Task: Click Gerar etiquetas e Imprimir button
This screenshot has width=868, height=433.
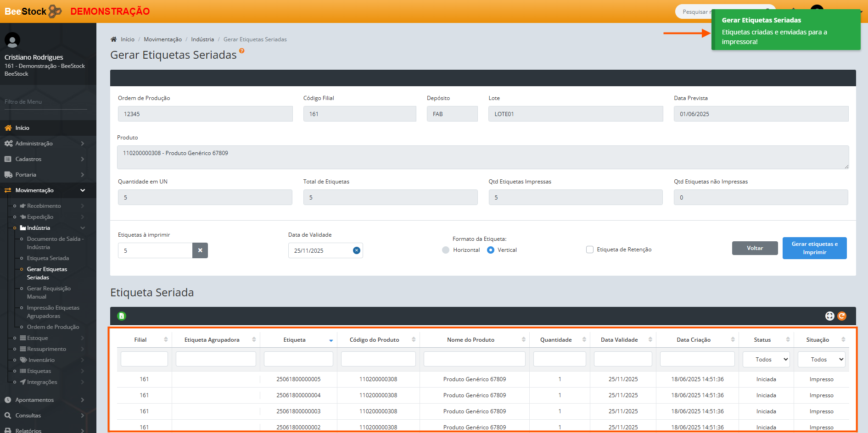Action: 814,248
